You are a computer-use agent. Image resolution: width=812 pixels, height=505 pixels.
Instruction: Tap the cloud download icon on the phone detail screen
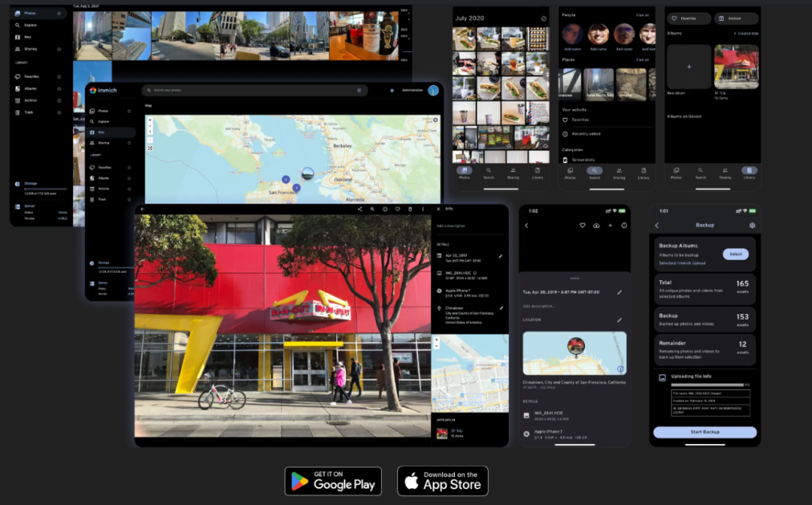(x=596, y=225)
